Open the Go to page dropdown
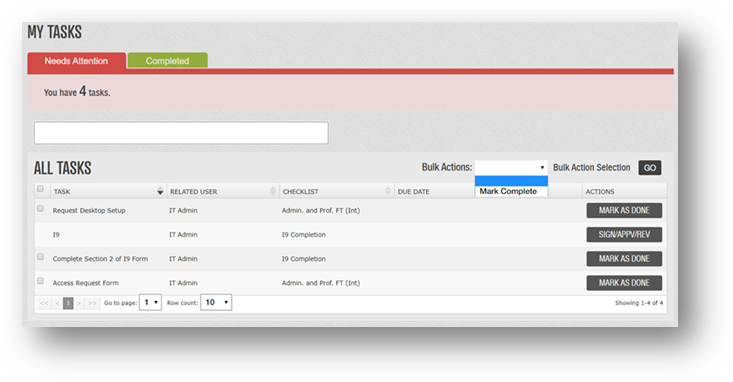This screenshot has width=733, height=382. [x=151, y=303]
